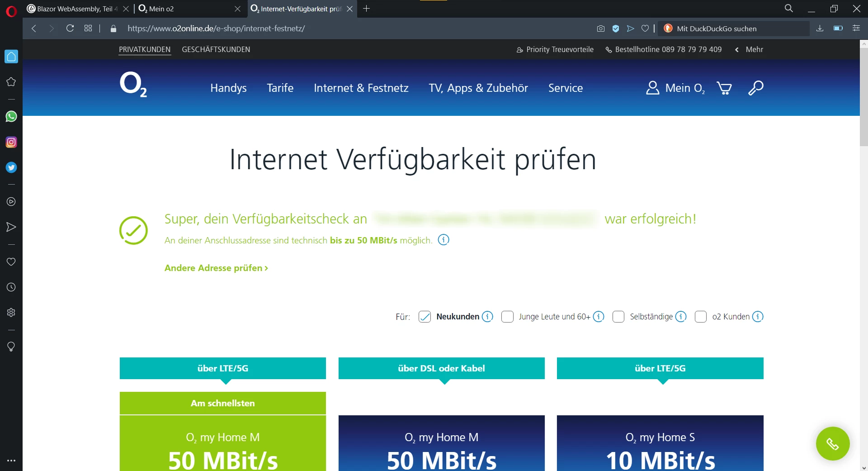This screenshot has height=471, width=868.
Task: Select the my Home S 10 MBit/s card
Action: [660, 443]
